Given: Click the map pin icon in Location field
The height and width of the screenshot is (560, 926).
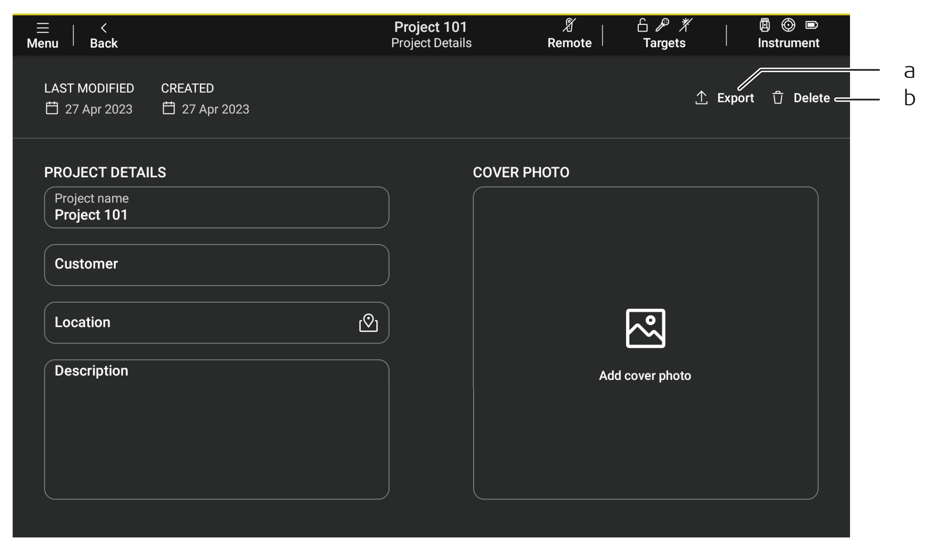Looking at the screenshot, I should 368,323.
